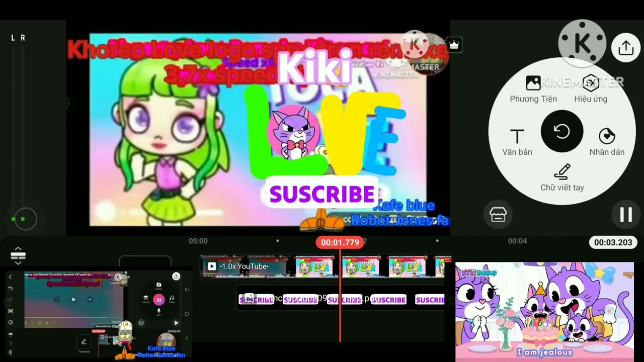644x362 pixels.
Task: Tap the export share icon at top right
Action: [625, 48]
